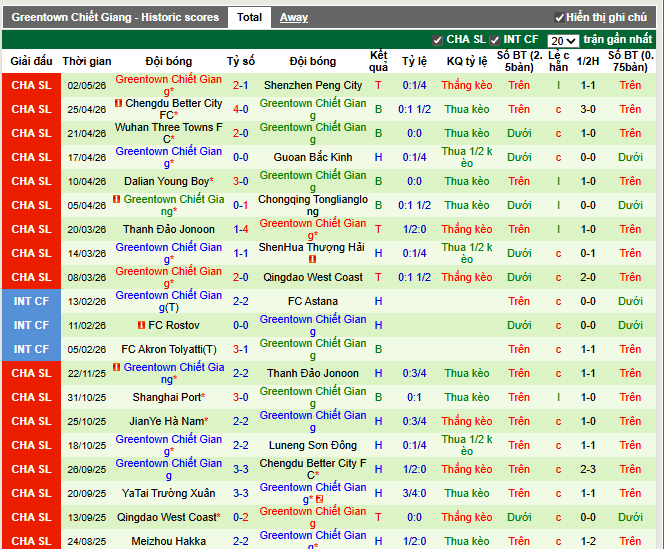This screenshot has height=549, width=664.
Task: Click the odds 3/4:0 on 20/09/25 row
Action: coord(414,493)
